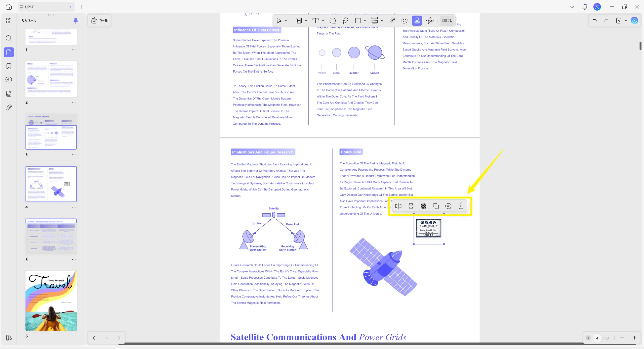Click the attachment paperclip in toolbar

pos(392,21)
